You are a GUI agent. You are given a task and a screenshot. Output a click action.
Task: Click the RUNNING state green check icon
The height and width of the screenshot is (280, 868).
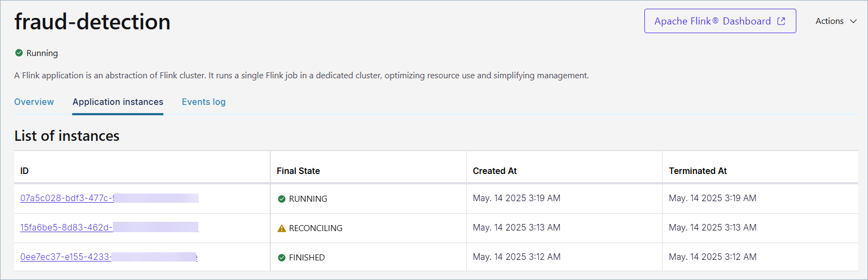click(282, 199)
